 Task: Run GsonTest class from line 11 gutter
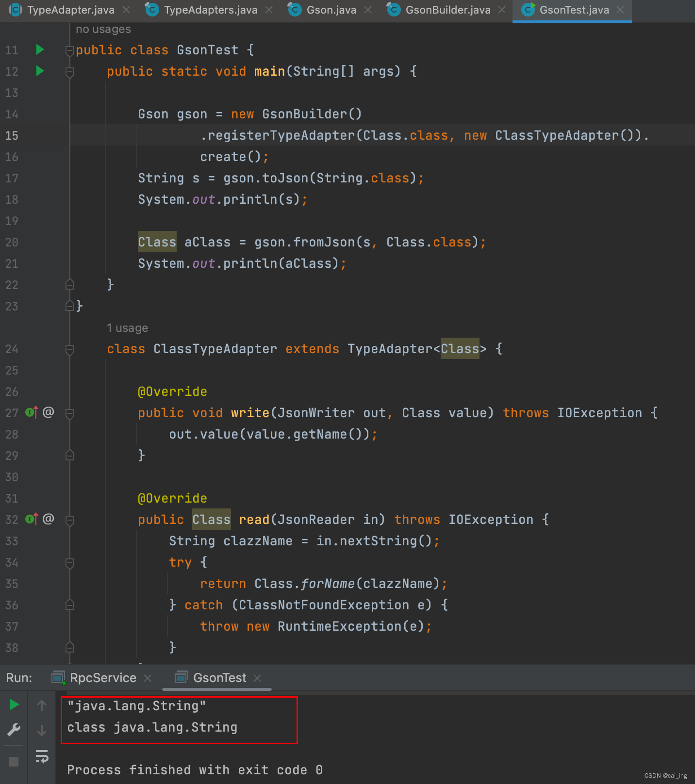click(40, 49)
